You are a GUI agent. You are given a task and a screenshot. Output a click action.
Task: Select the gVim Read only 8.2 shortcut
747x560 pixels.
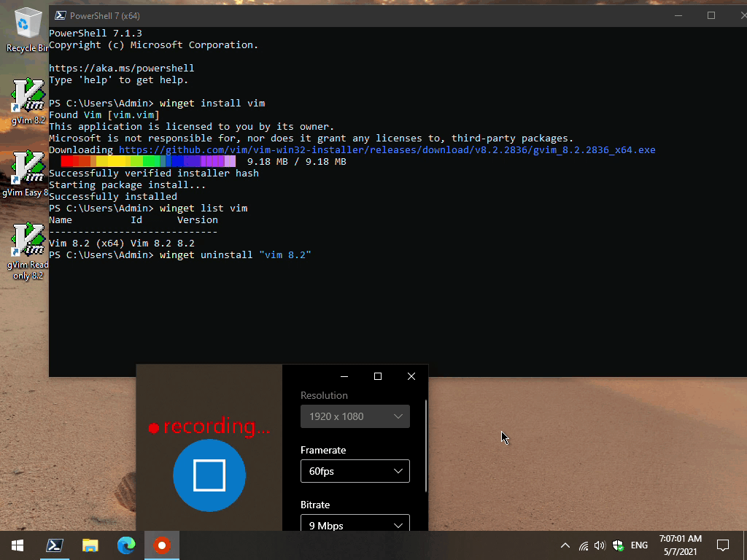(x=28, y=251)
